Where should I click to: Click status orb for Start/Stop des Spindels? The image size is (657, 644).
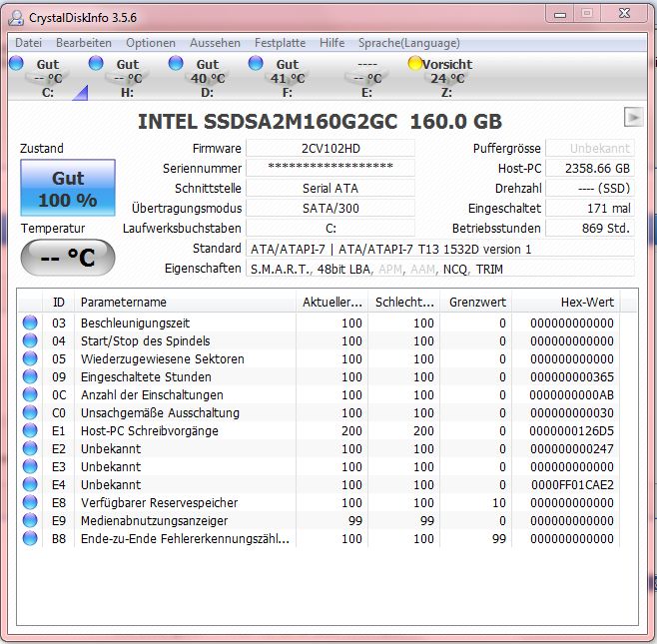coord(30,340)
